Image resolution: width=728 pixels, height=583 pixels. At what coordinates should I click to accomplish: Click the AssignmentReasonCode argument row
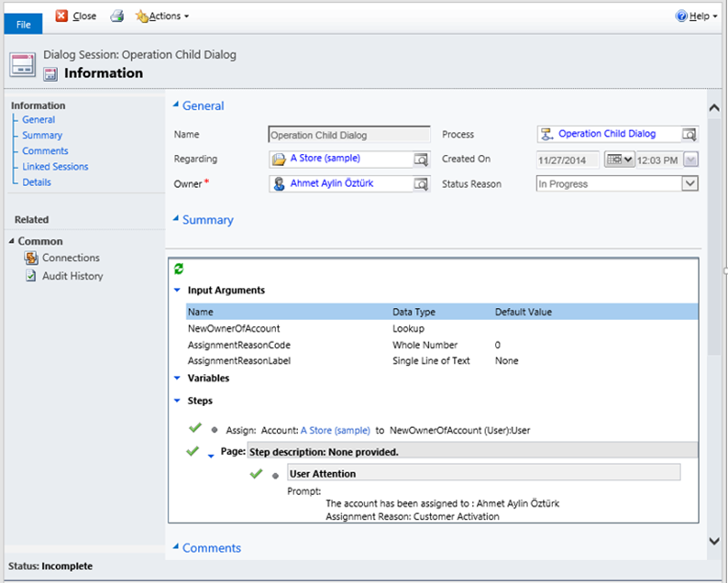[x=442, y=345]
